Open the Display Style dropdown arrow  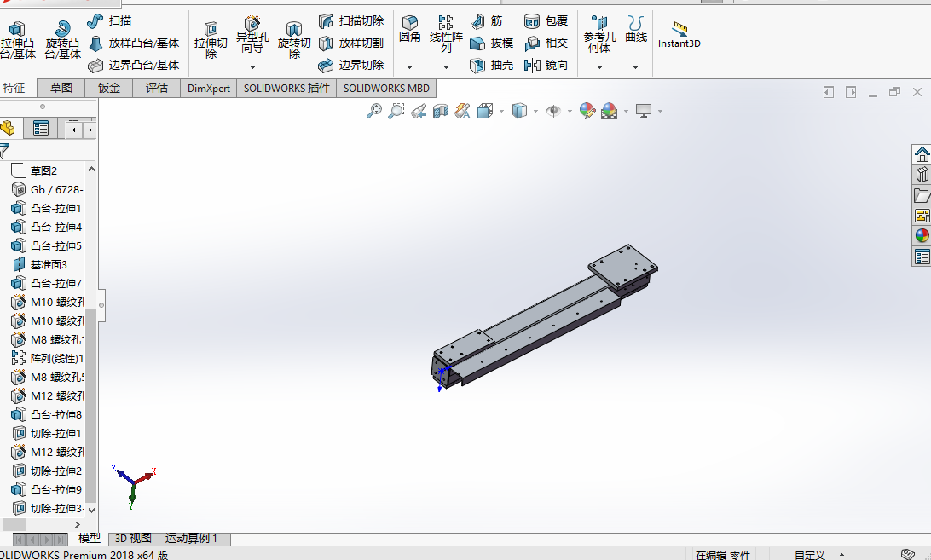(535, 111)
